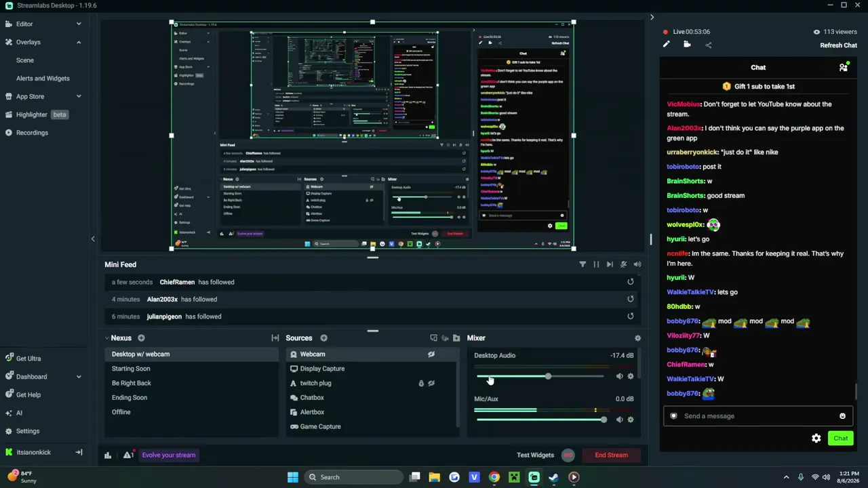The width and height of the screenshot is (868, 488).
Task: Show hidden icons in system tray
Action: 786,477
